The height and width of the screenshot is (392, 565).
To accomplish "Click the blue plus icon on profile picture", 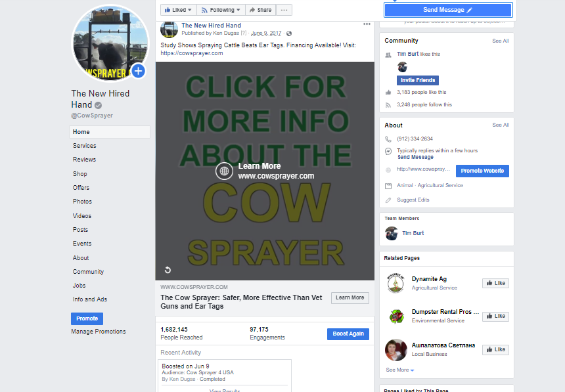I will (139, 71).
